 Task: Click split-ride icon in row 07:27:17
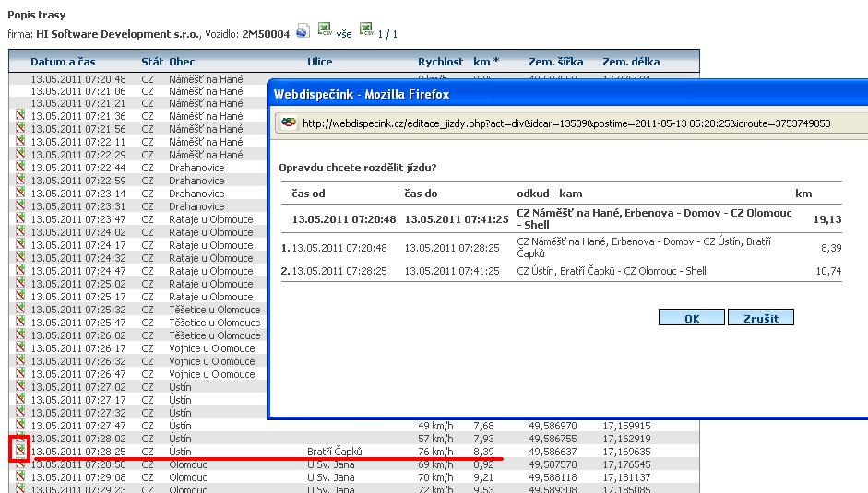20,399
